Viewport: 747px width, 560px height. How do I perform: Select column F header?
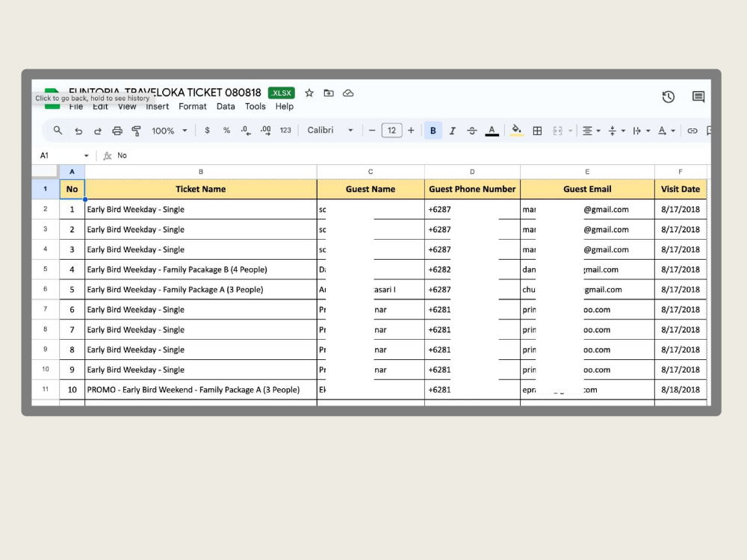[681, 172]
